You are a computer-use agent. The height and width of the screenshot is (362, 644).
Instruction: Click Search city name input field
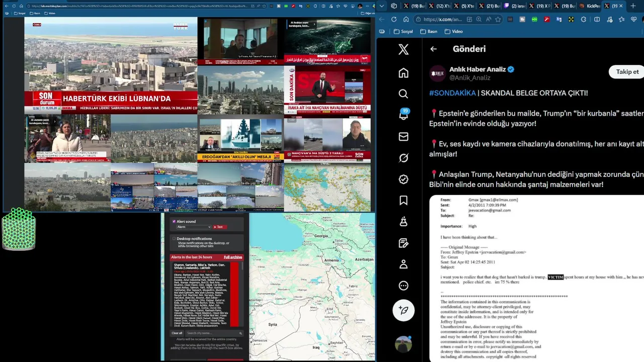click(x=214, y=333)
